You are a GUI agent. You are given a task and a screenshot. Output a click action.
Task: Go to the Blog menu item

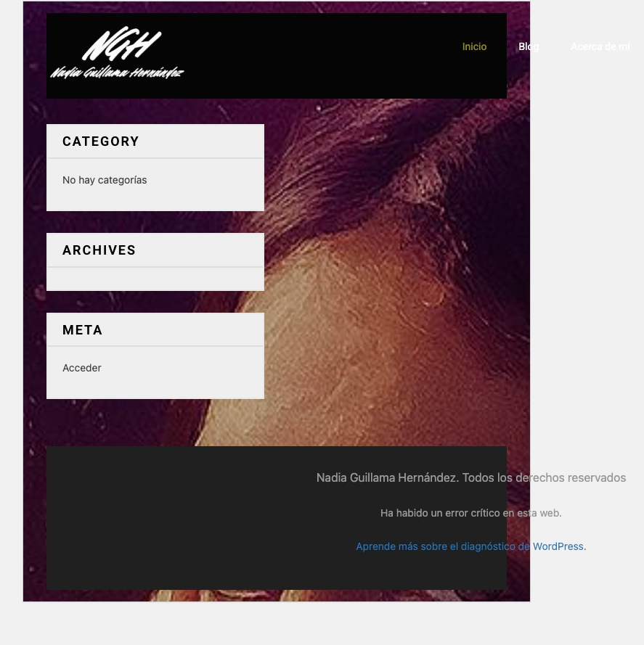[x=529, y=46]
